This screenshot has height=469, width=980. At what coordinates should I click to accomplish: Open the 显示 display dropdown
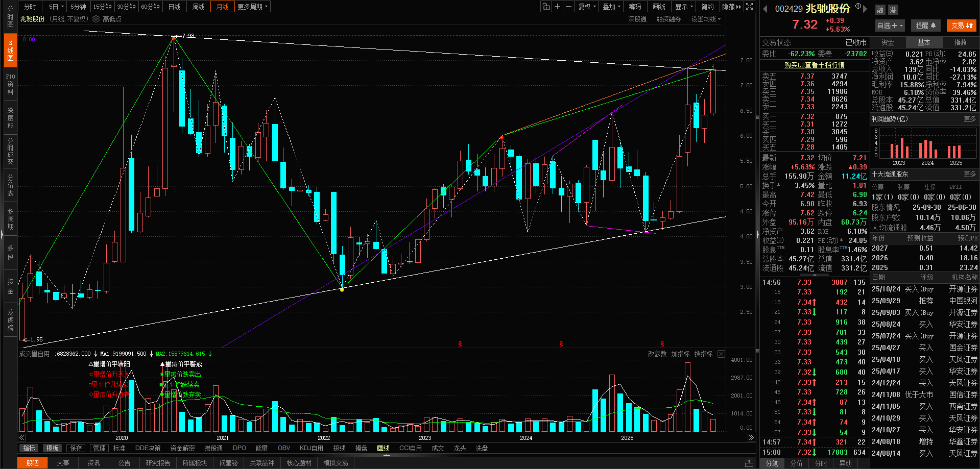coord(684,7)
